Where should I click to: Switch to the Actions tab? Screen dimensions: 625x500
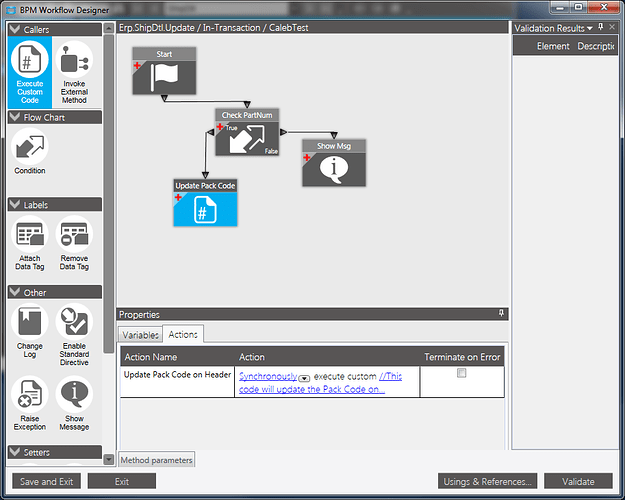click(183, 334)
